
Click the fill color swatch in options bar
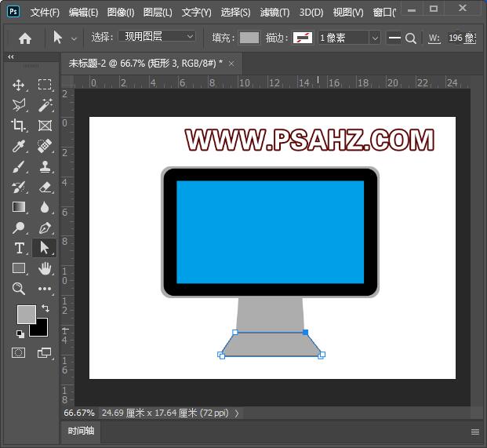pos(249,38)
